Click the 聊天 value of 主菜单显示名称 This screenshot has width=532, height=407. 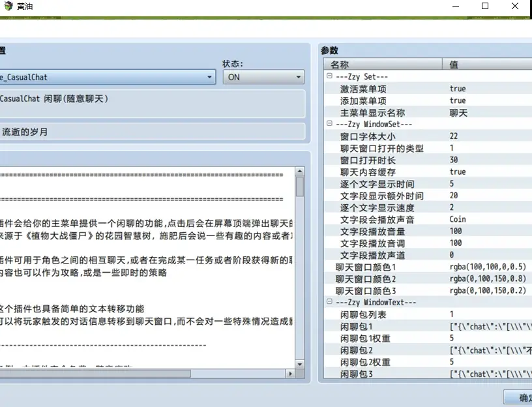(458, 112)
